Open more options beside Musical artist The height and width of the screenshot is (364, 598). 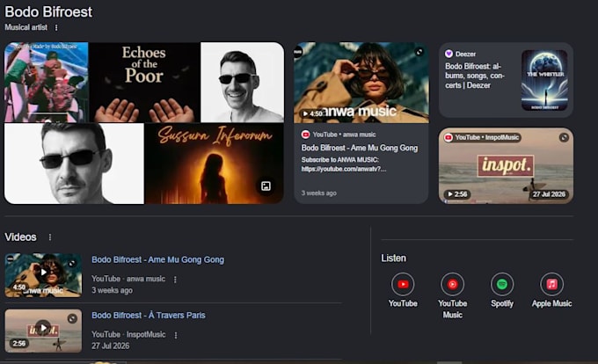[56, 28]
